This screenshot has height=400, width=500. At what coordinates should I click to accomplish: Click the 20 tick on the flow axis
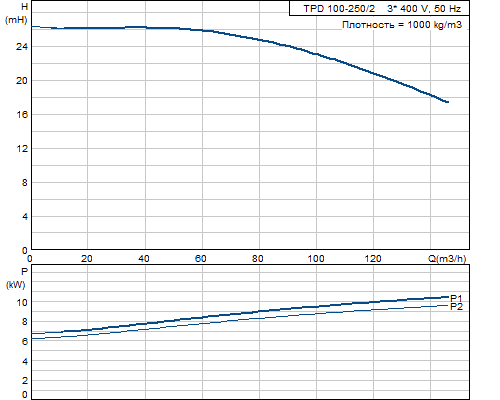tap(87, 259)
